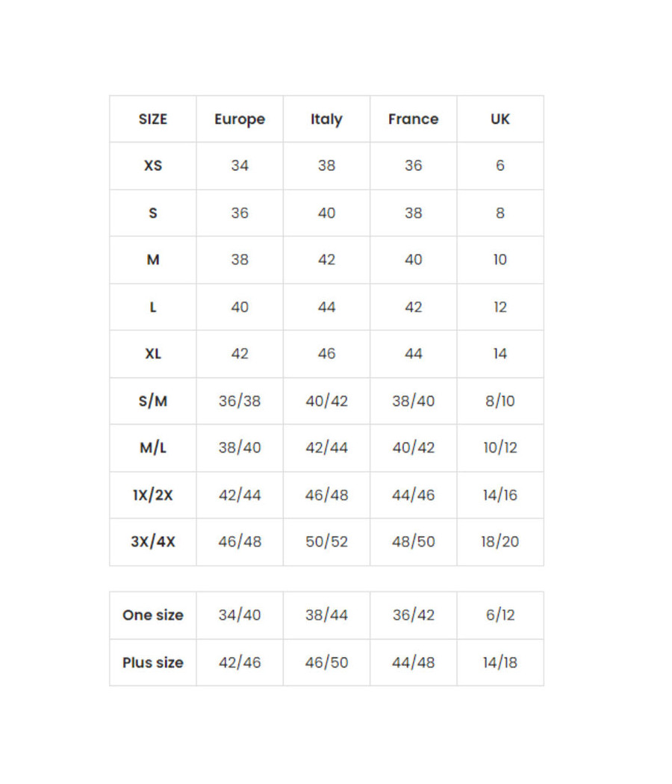The width and height of the screenshot is (672, 784).
Task: Click the UK column header
Action: [x=500, y=119]
